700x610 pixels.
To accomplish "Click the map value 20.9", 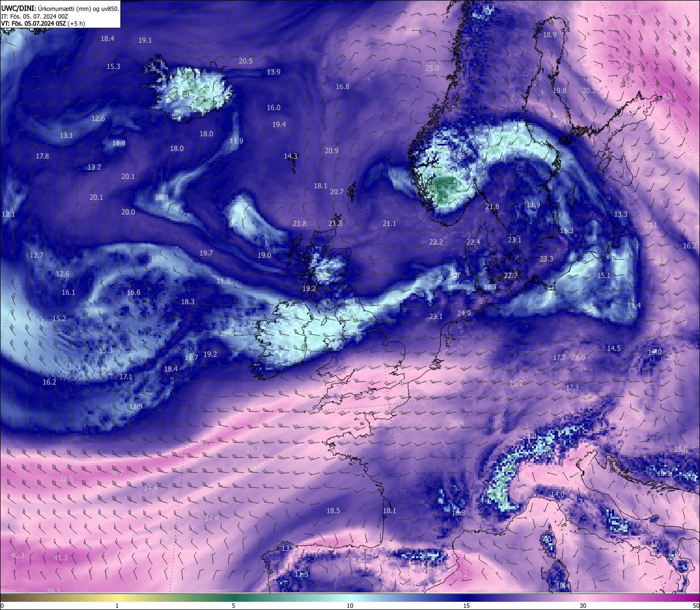I will pyautogui.click(x=331, y=150).
